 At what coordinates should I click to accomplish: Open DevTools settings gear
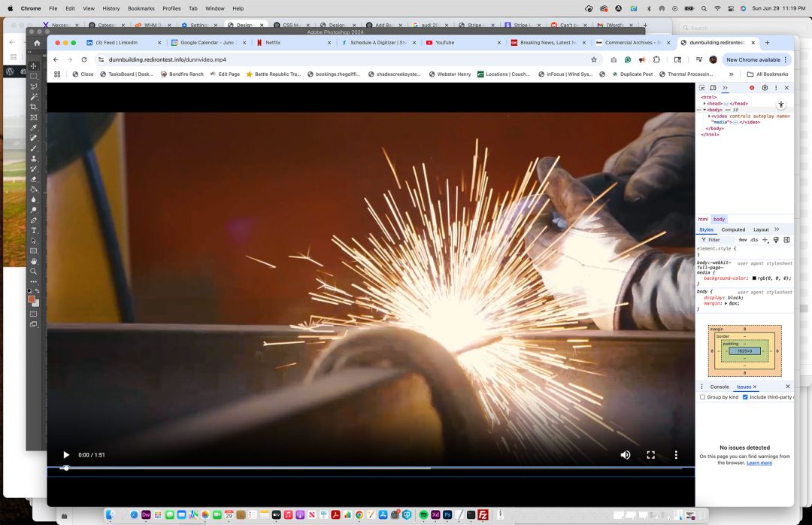765,88
